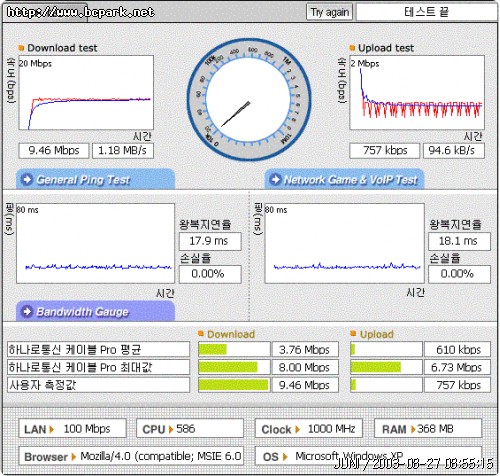Click the download test speed graph
This screenshot has width=500, height=476.
click(x=86, y=93)
